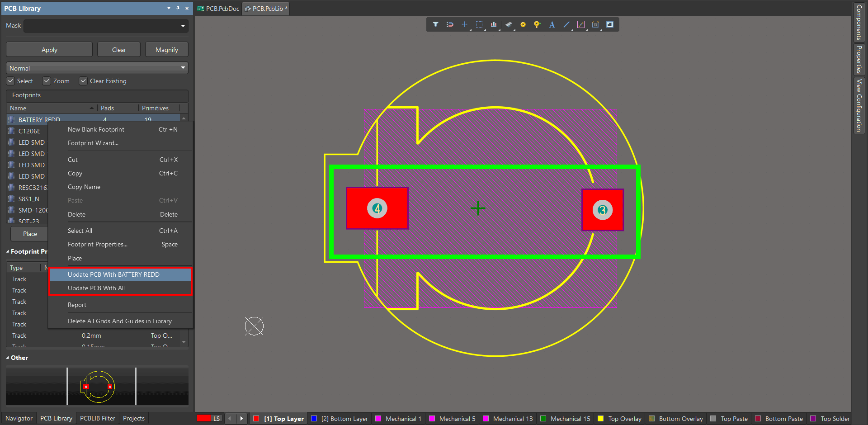Click the Apply button
868x425 pixels.
(x=49, y=50)
